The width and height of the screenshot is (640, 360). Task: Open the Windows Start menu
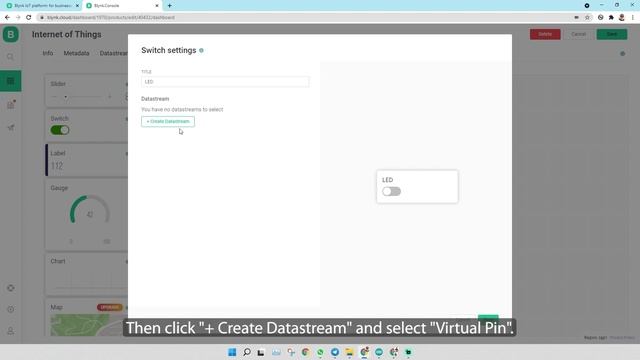click(232, 352)
